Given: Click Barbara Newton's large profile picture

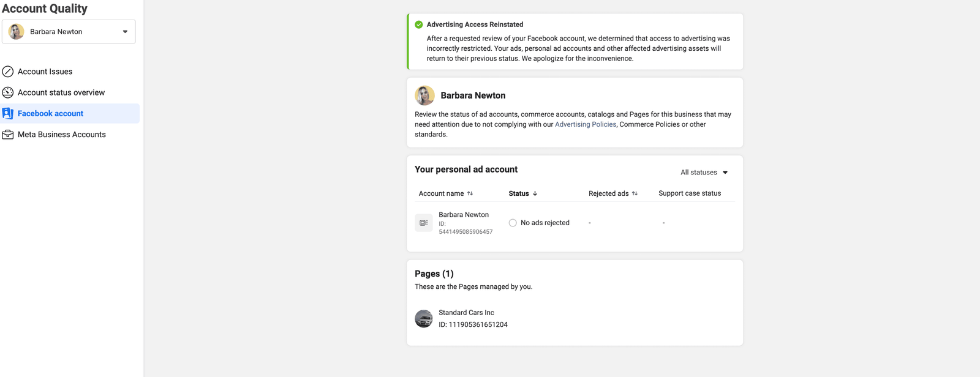Looking at the screenshot, I should (424, 95).
